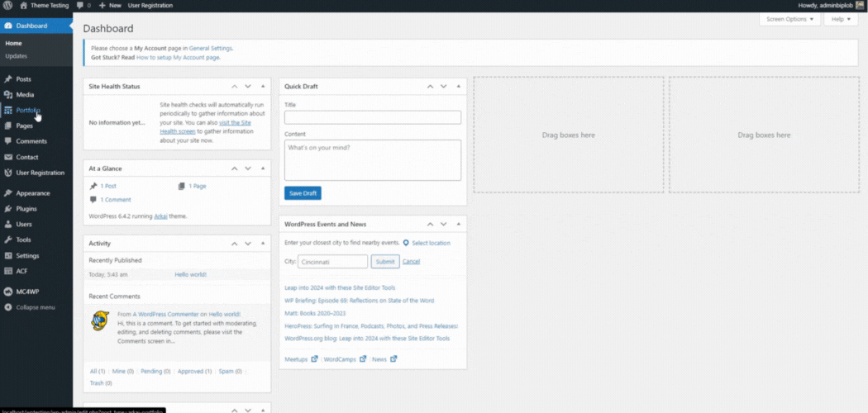
Task: Click the MC4WP icon in sidebar
Action: coord(8,292)
